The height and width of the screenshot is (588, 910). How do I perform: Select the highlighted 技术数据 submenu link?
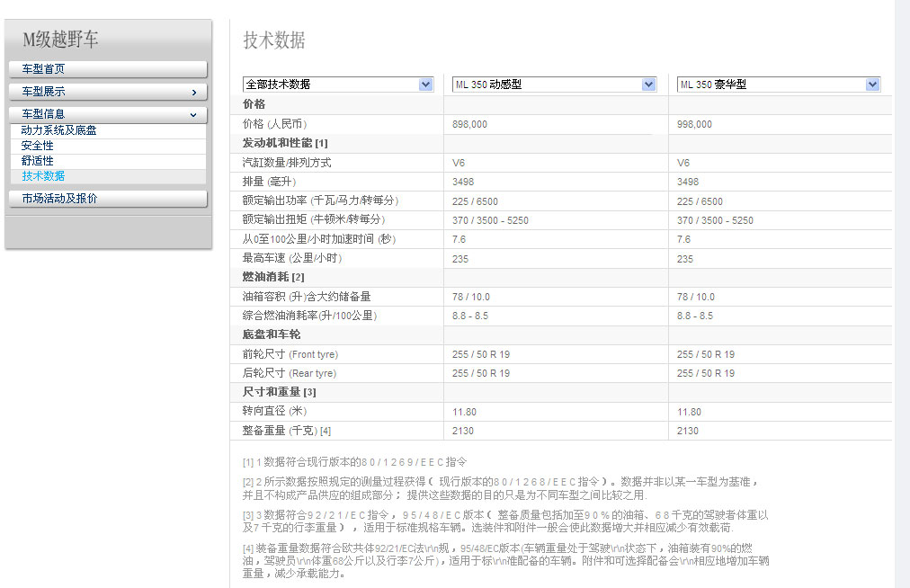[x=43, y=176]
